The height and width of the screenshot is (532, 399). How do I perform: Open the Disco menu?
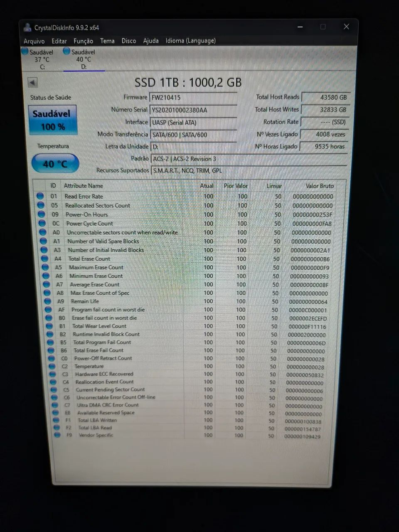tap(129, 41)
